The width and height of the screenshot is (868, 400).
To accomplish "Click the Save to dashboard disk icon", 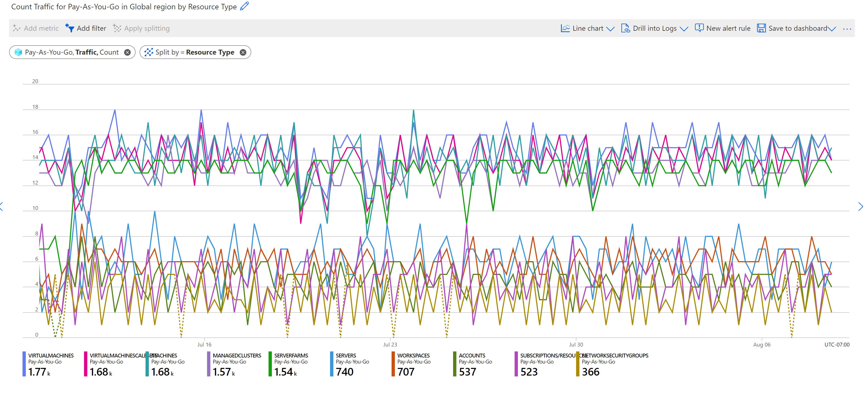I will click(761, 28).
